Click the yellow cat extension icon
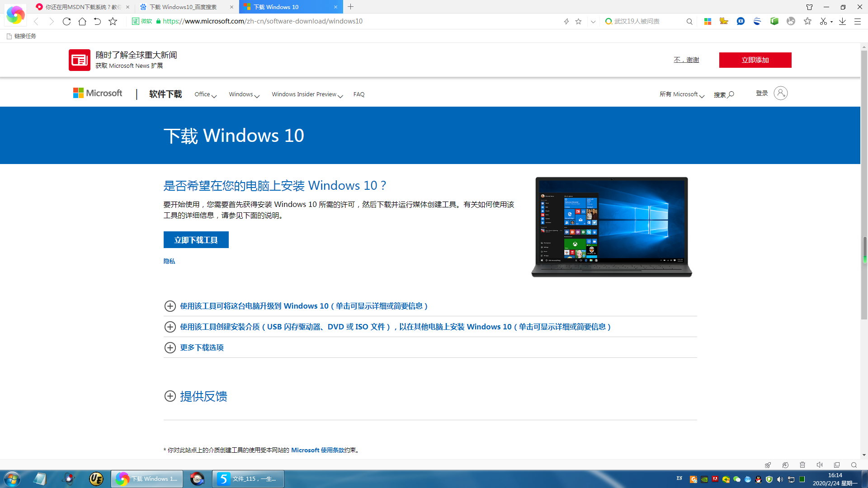Screen dimensions: 868x488 (x=724, y=21)
